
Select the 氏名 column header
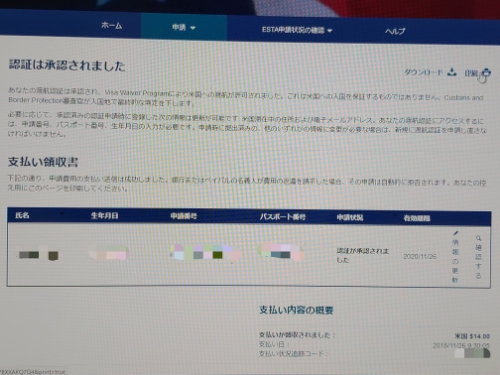tap(22, 215)
